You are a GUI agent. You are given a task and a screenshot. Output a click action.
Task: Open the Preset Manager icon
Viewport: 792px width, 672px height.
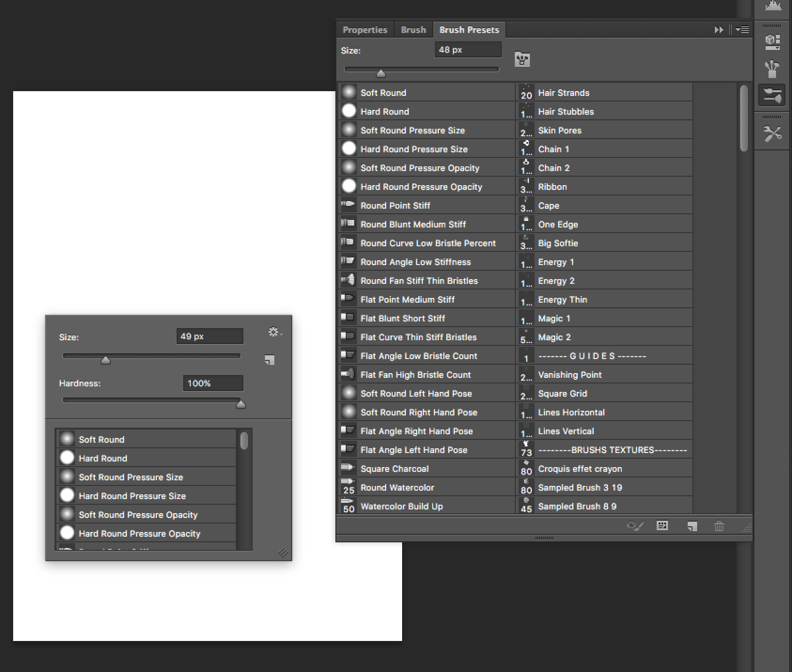pyautogui.click(x=662, y=526)
